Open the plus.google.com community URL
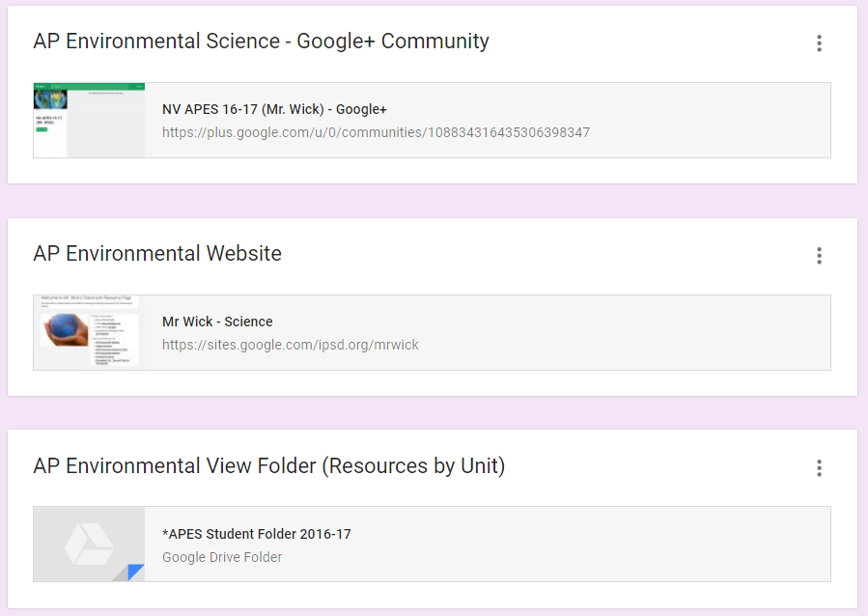Screen dimensions: 868x616 click(x=375, y=132)
